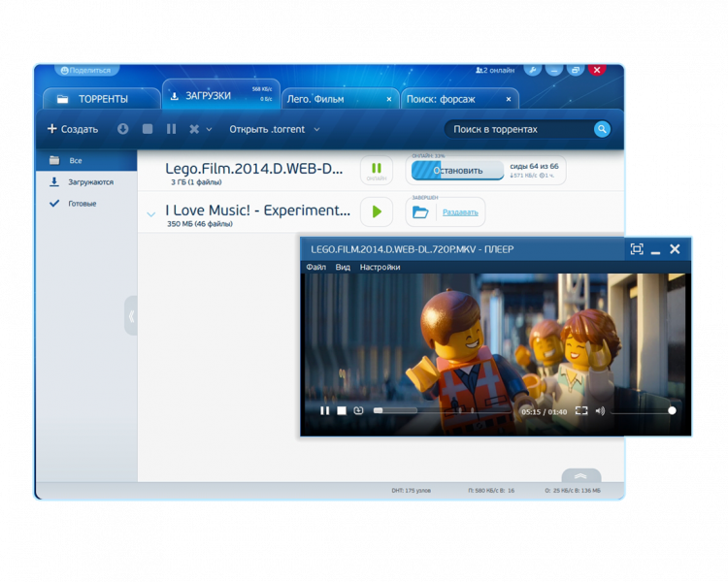Screen dimensions: 728x582
Task: Open dropdown next to Открыть .torrent
Action: (x=317, y=130)
